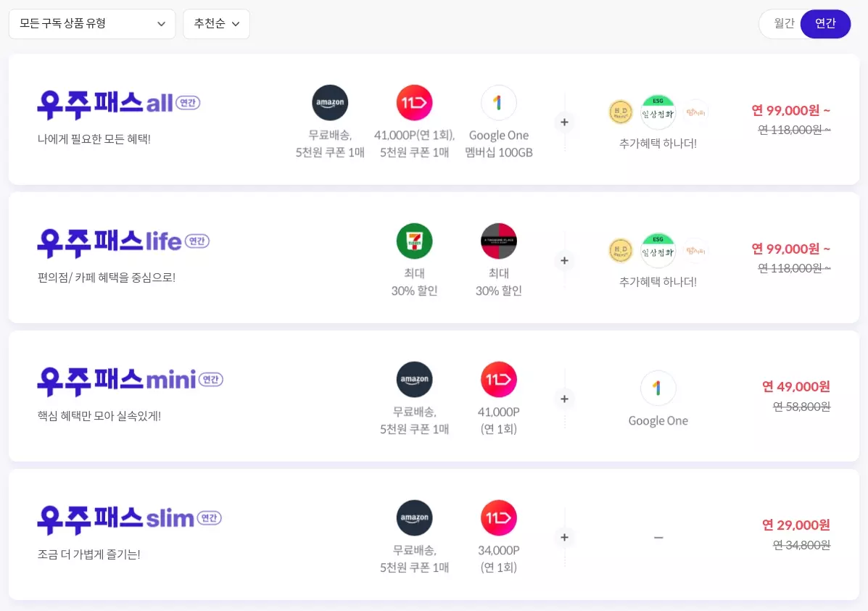This screenshot has width=868, height=611.
Task: Click the A Twosome Place discount icon
Action: click(x=498, y=241)
